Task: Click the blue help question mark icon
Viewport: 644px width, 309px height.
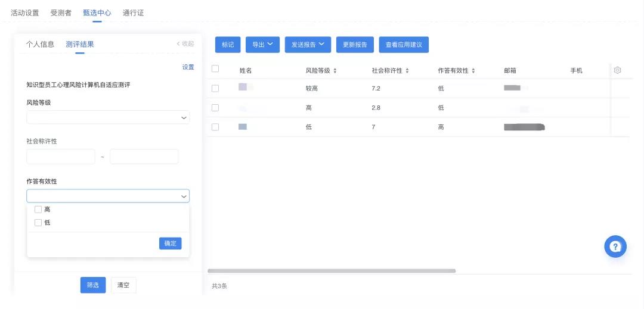Action: 615,246
